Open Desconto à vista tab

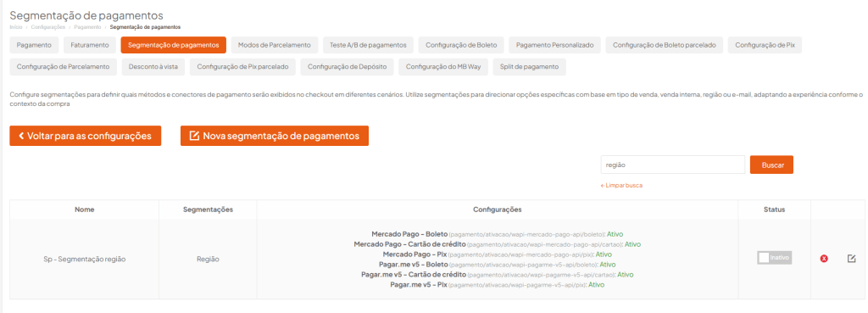point(153,66)
